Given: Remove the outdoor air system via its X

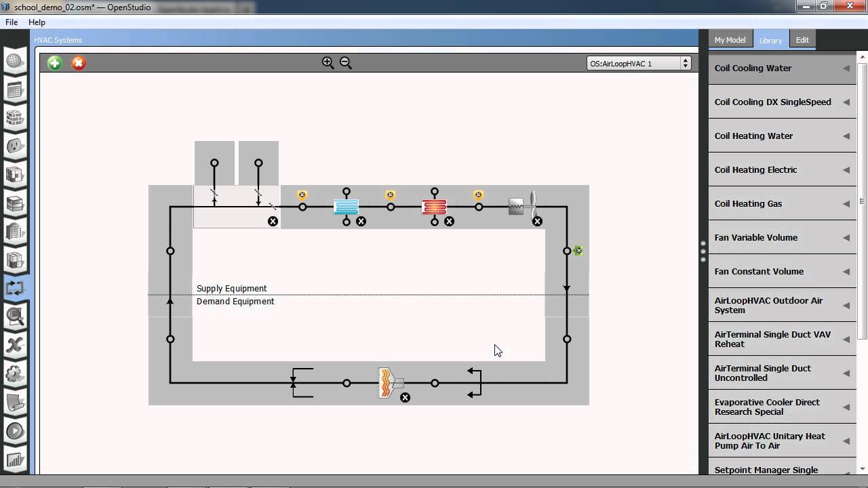Looking at the screenshot, I should coord(273,222).
